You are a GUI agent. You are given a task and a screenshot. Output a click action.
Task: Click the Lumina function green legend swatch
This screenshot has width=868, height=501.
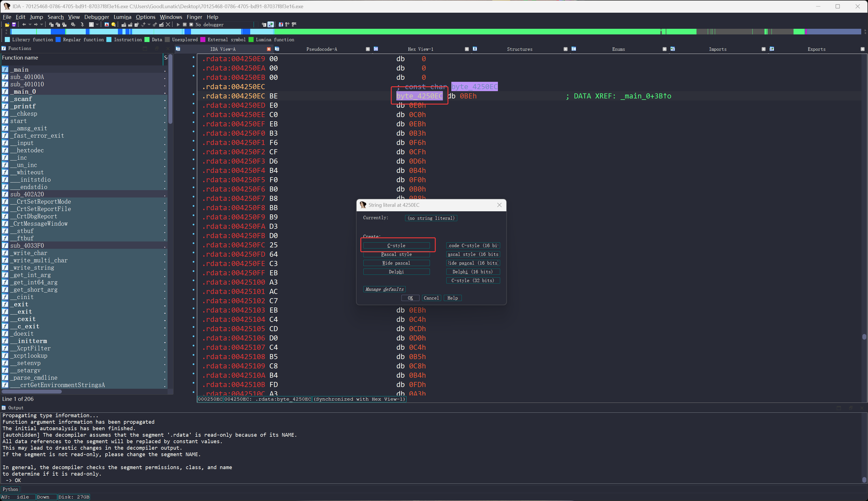pos(251,39)
